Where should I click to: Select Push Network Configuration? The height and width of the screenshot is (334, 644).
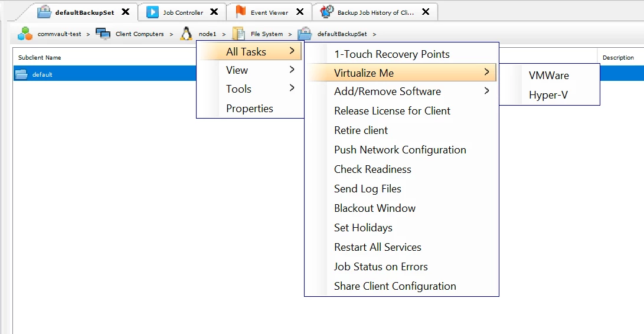[x=401, y=149]
